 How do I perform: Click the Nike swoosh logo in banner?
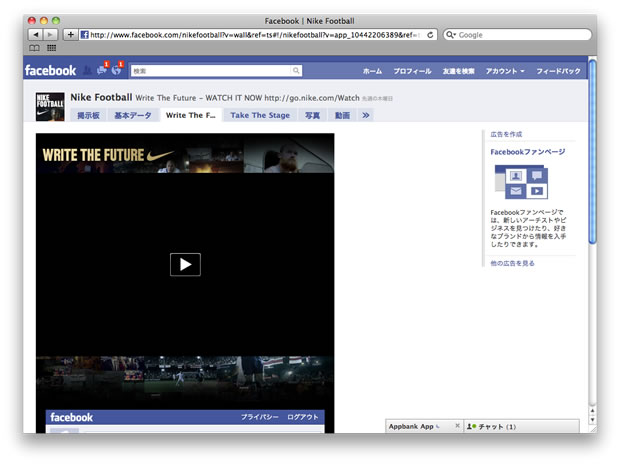coord(160,155)
